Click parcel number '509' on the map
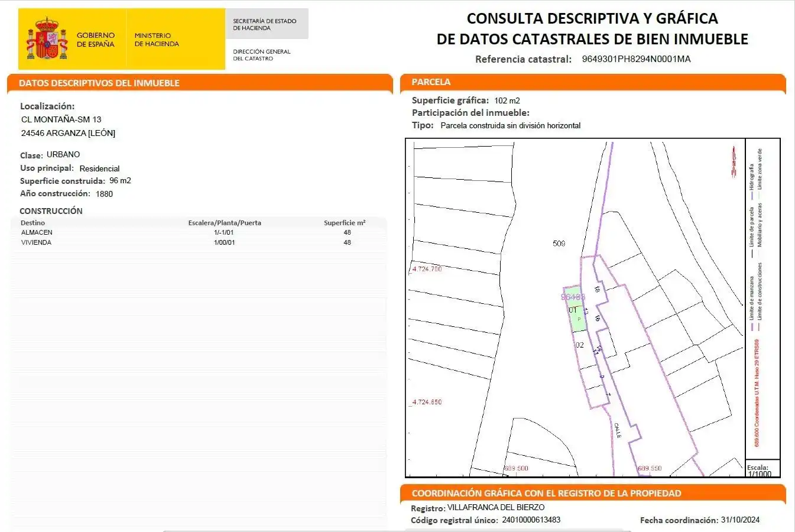Image resolution: width=795 pixels, height=532 pixels. click(559, 244)
